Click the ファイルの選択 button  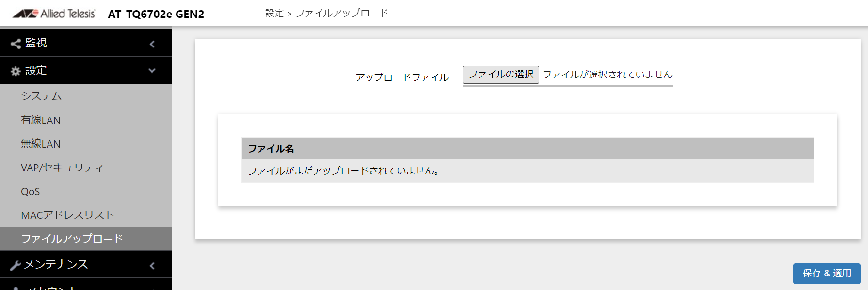tap(501, 75)
